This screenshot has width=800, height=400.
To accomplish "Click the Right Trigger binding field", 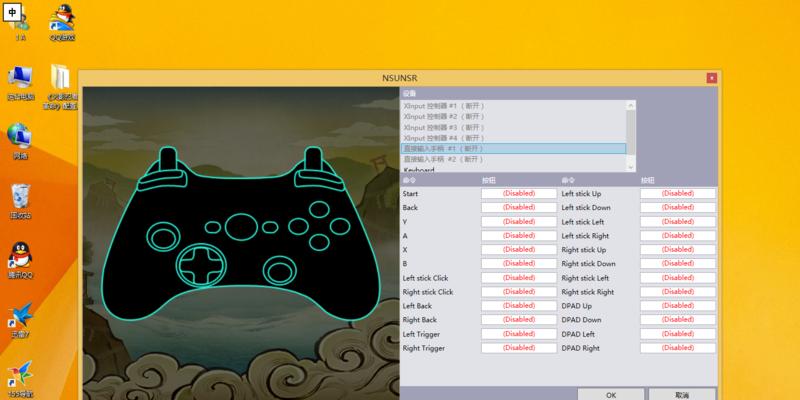I will [519, 348].
